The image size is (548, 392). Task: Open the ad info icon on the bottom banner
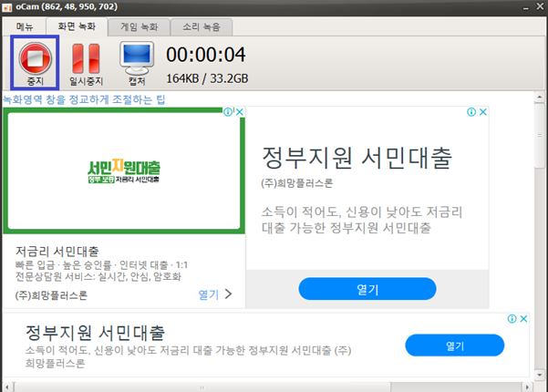[512, 319]
